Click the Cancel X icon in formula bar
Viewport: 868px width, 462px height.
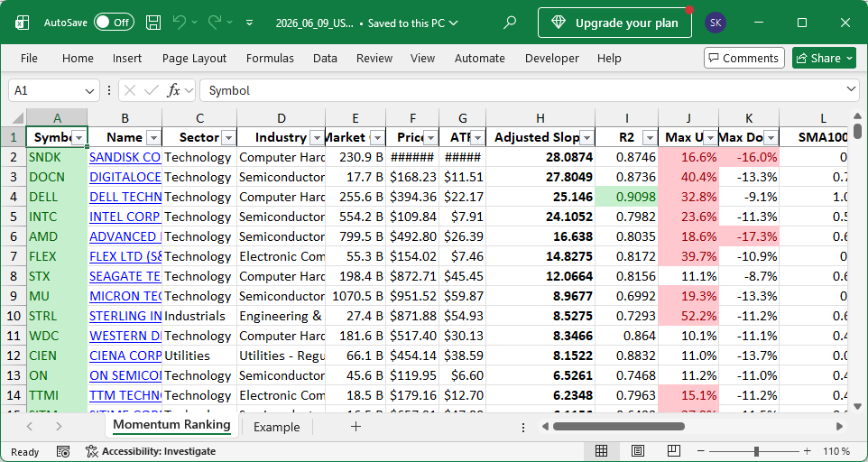(130, 91)
